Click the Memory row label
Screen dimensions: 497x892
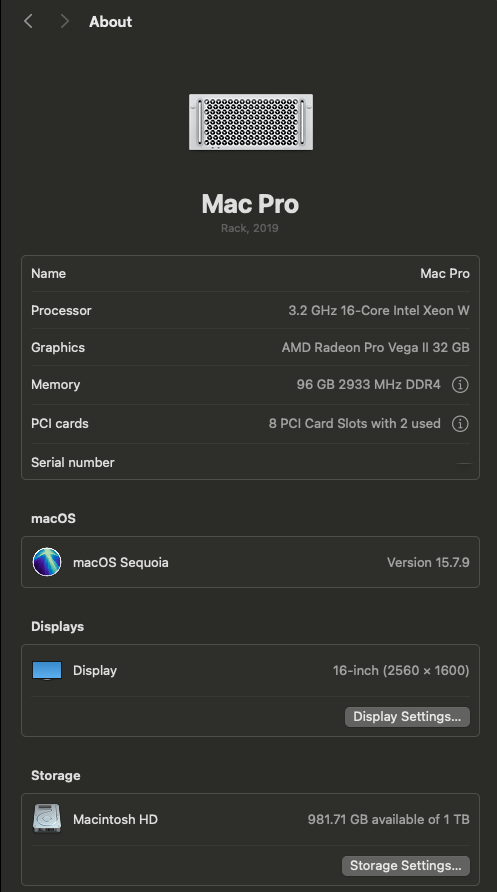click(55, 385)
